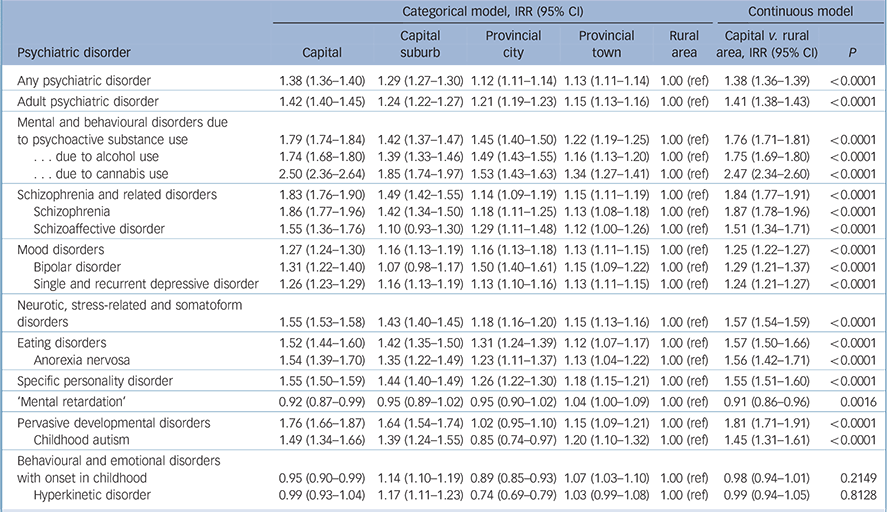The image size is (887, 512).
Task: Click the 'Rural area' column header
Action: [x=685, y=44]
